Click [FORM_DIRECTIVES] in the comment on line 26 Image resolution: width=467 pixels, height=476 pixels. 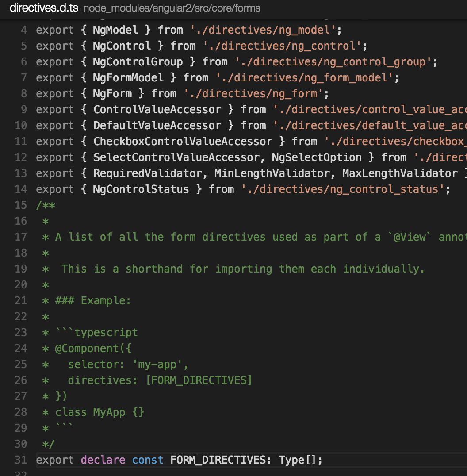(199, 380)
